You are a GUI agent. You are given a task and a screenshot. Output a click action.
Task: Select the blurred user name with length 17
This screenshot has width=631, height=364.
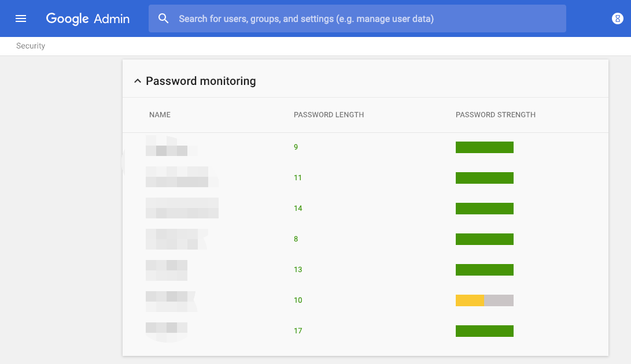point(167,332)
